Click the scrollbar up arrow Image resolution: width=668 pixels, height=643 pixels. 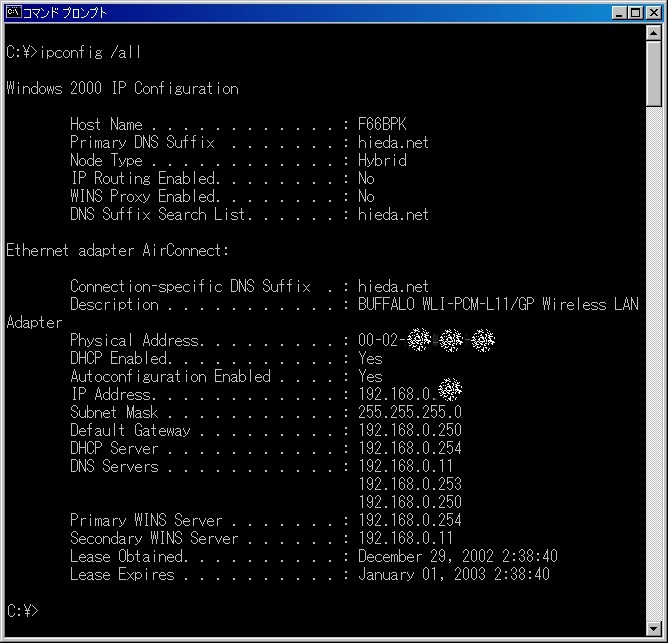coord(655,36)
